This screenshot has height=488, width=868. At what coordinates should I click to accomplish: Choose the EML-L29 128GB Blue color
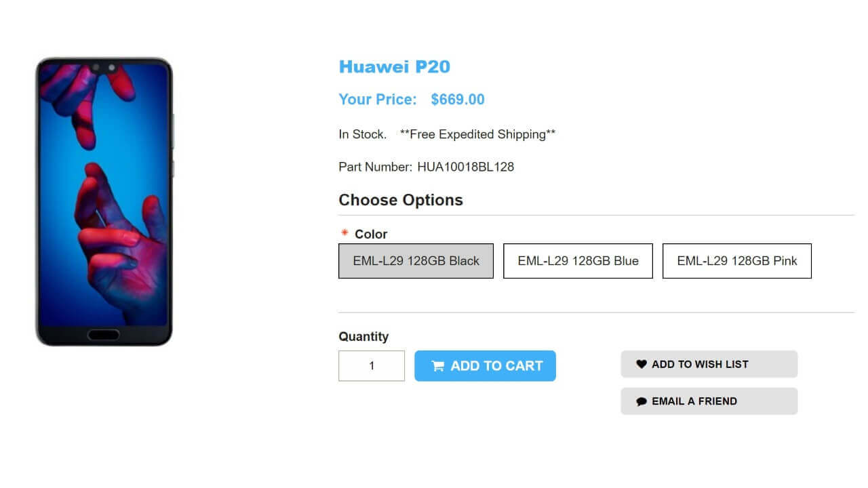click(x=578, y=261)
